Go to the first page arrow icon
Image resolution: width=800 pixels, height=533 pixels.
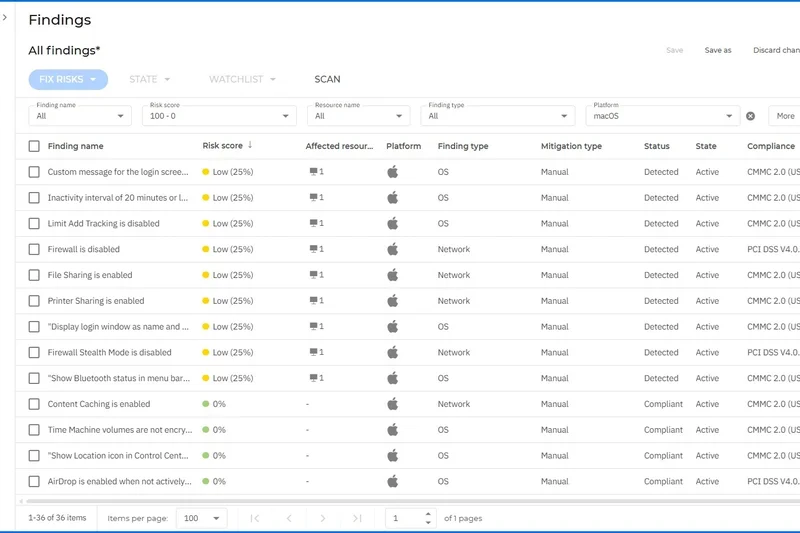tap(255, 518)
